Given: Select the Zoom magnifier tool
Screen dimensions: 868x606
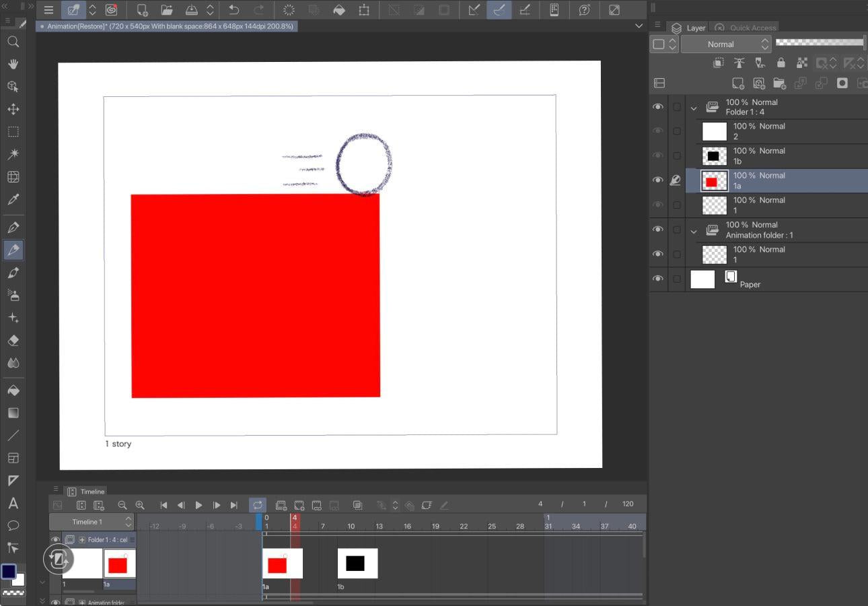Looking at the screenshot, I should [x=13, y=42].
